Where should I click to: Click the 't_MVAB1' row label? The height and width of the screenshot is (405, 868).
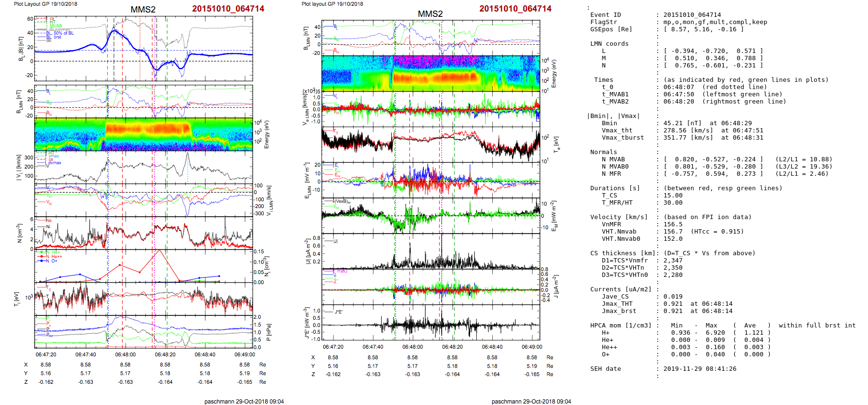click(615, 94)
